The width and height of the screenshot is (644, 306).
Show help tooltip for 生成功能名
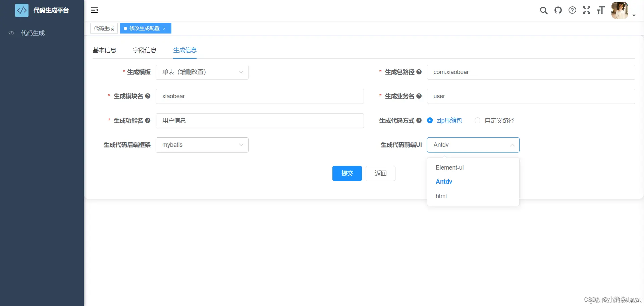(148, 120)
